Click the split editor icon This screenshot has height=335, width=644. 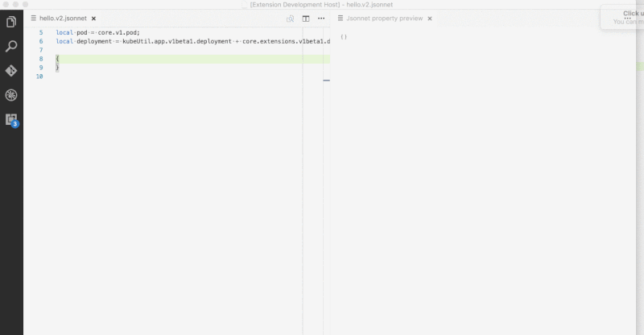point(306,19)
